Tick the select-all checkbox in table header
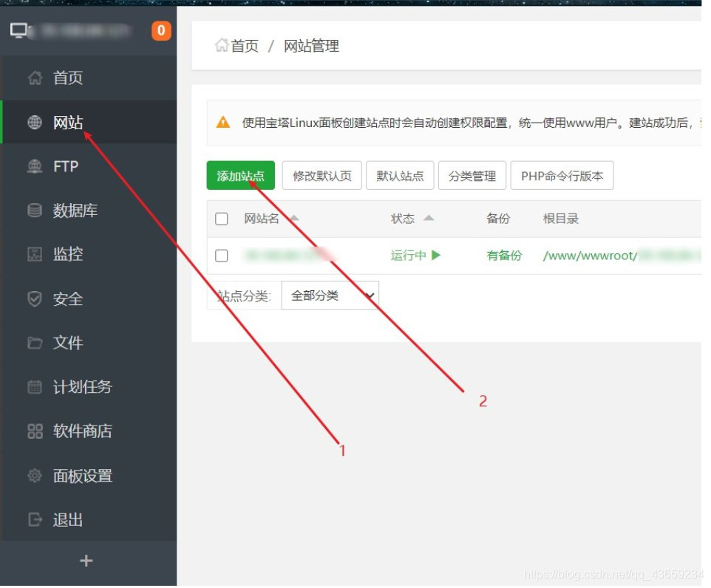 (x=221, y=219)
